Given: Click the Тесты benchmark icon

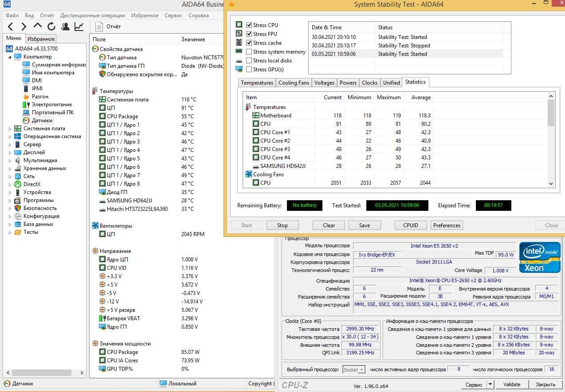Looking at the screenshot, I should (18, 232).
